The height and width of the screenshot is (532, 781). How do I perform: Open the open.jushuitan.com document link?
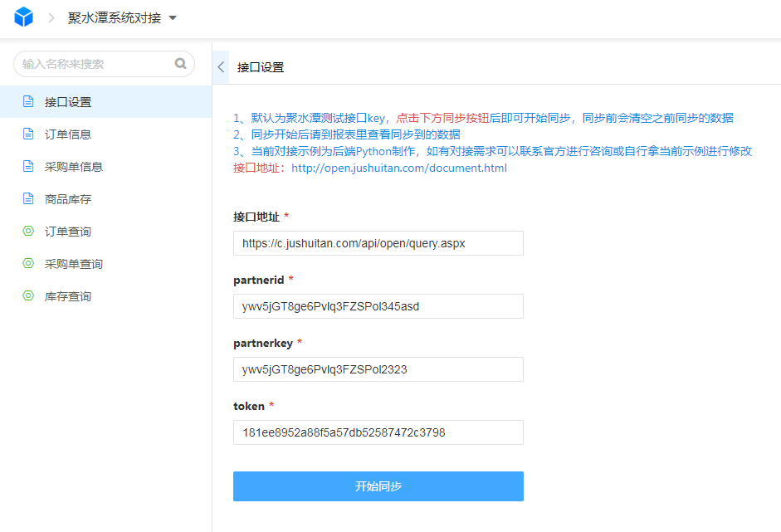pyautogui.click(x=398, y=168)
